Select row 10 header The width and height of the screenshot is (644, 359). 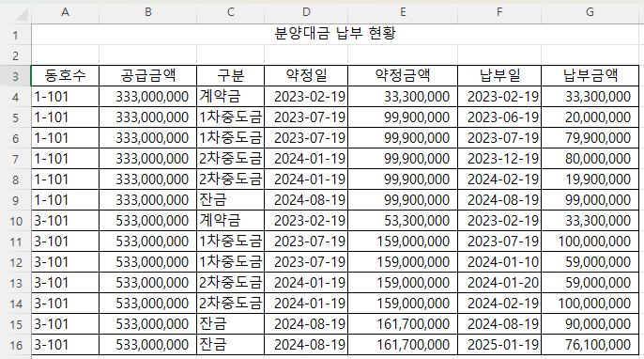click(x=15, y=221)
